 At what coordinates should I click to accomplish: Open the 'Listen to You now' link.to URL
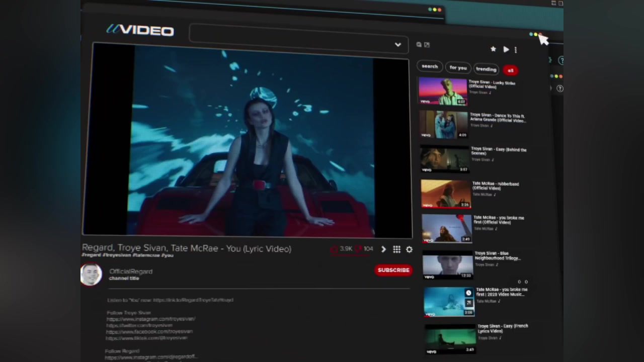tap(193, 300)
